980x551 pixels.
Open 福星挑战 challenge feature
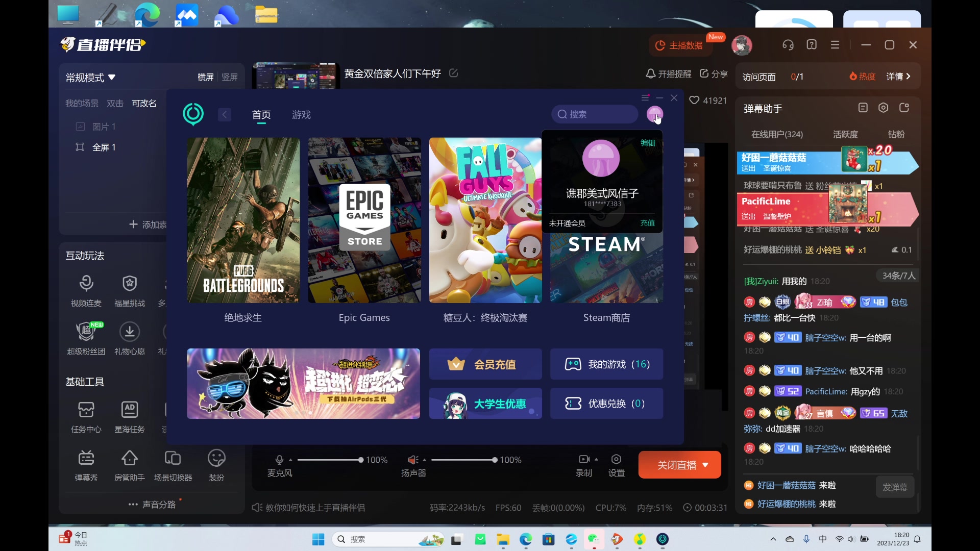130,291
